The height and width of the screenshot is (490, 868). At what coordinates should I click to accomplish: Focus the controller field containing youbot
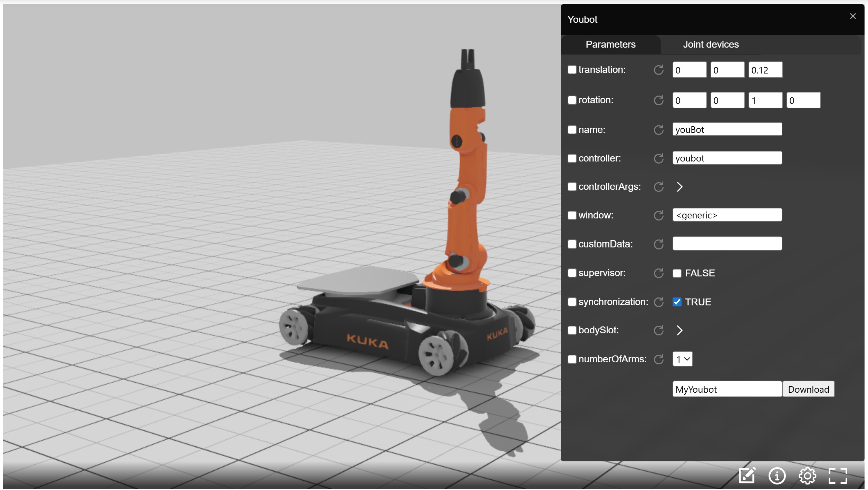727,158
